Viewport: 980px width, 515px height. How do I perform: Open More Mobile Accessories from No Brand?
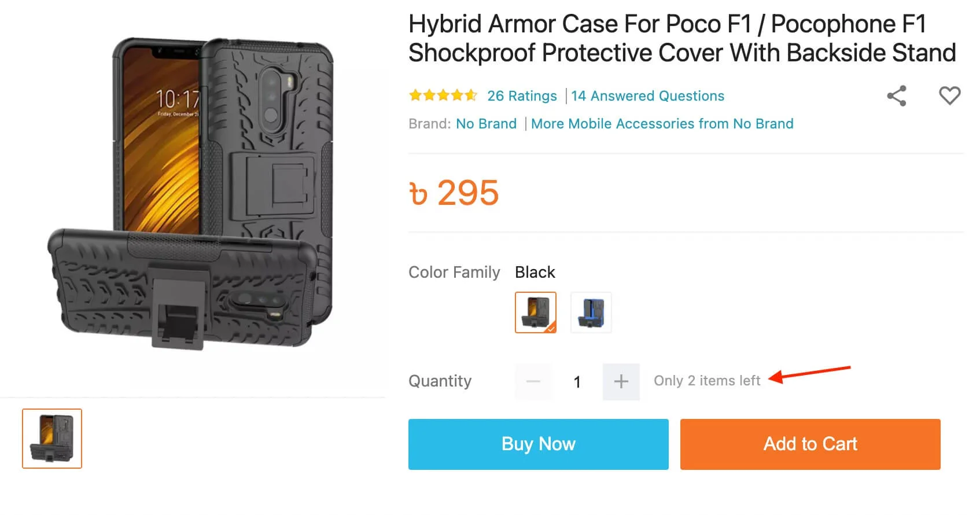click(x=662, y=124)
